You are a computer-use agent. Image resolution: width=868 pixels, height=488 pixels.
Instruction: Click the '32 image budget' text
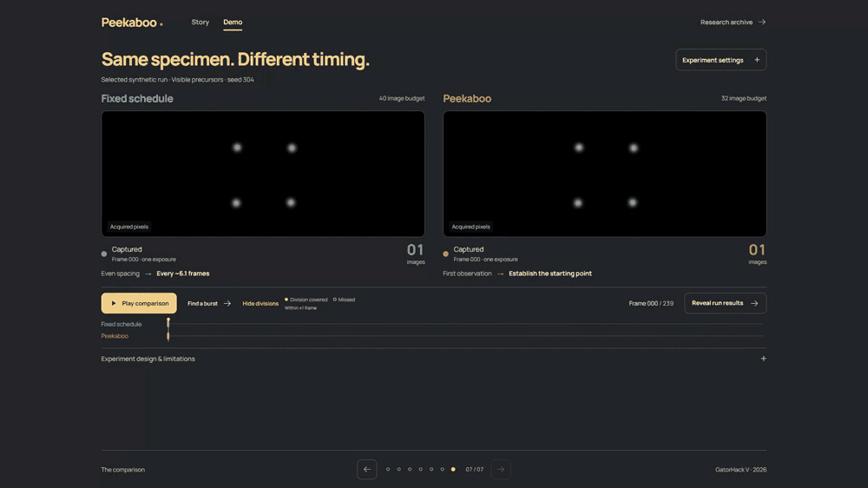[x=744, y=99]
